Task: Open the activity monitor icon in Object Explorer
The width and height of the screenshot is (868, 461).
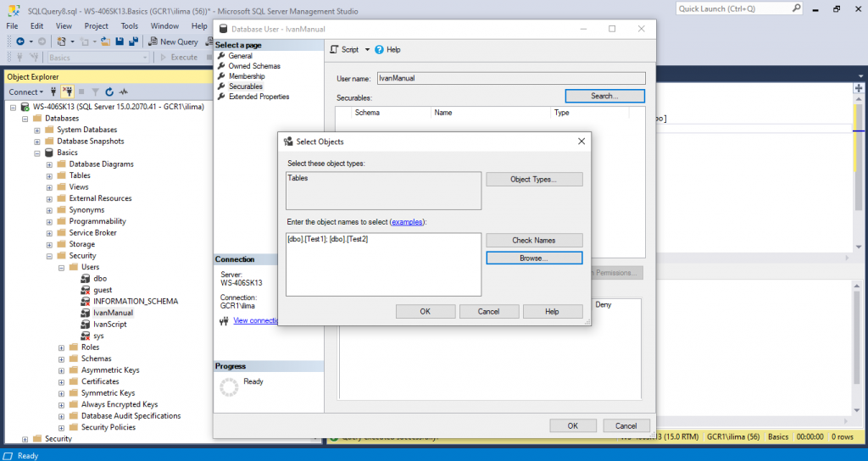Action: [x=124, y=92]
